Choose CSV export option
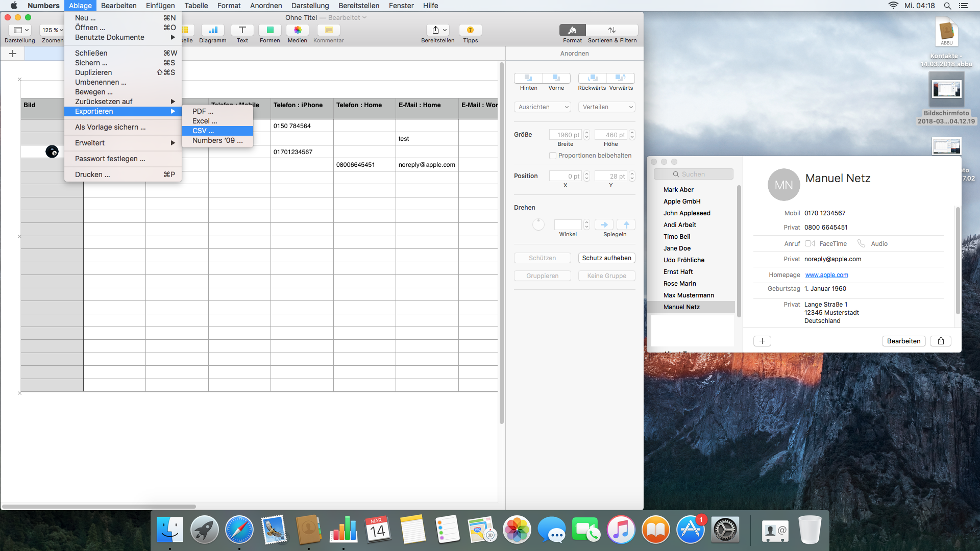This screenshot has width=980, height=551. point(203,131)
